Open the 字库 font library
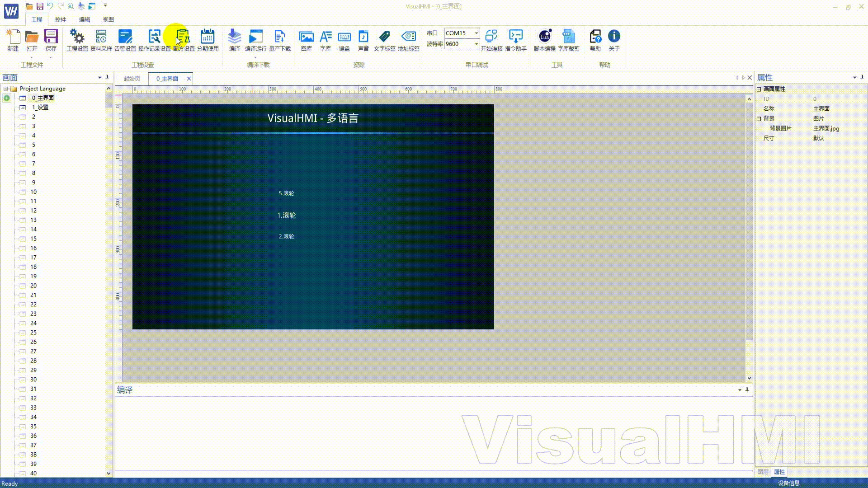 325,40
